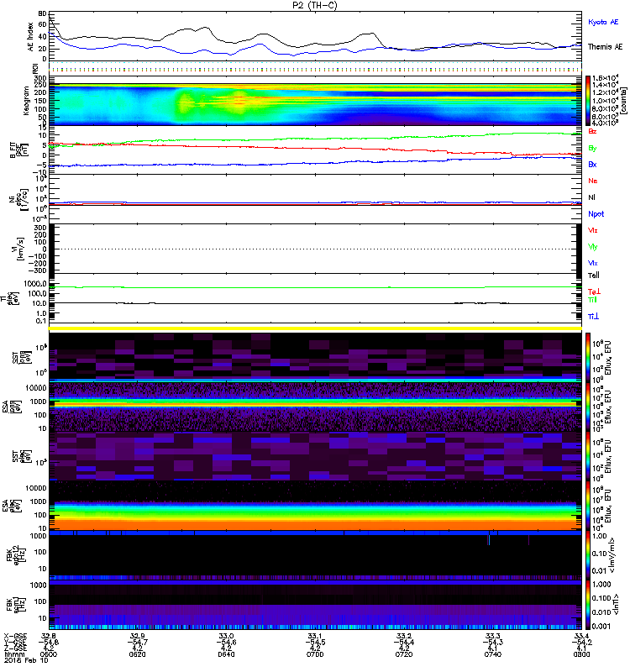Image resolution: width=630 pixels, height=672 pixels.
Task: Click the ESA ions Eflux color bar
Action: point(588,407)
